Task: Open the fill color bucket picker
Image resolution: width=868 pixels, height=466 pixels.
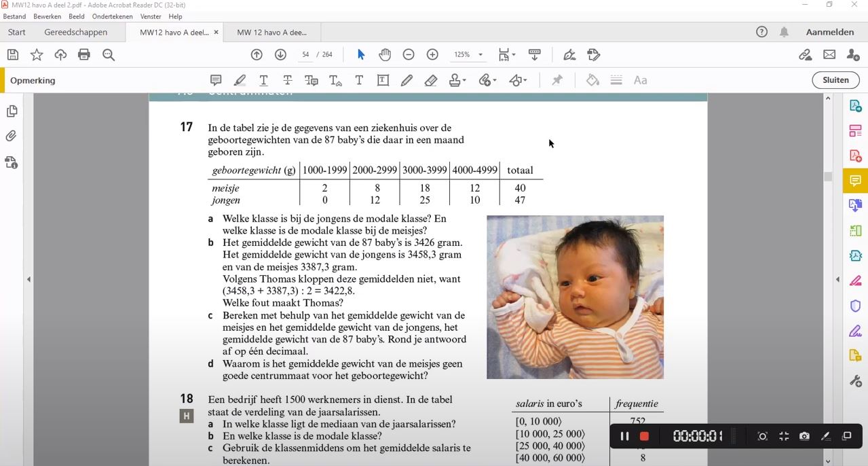Action: tap(592, 80)
